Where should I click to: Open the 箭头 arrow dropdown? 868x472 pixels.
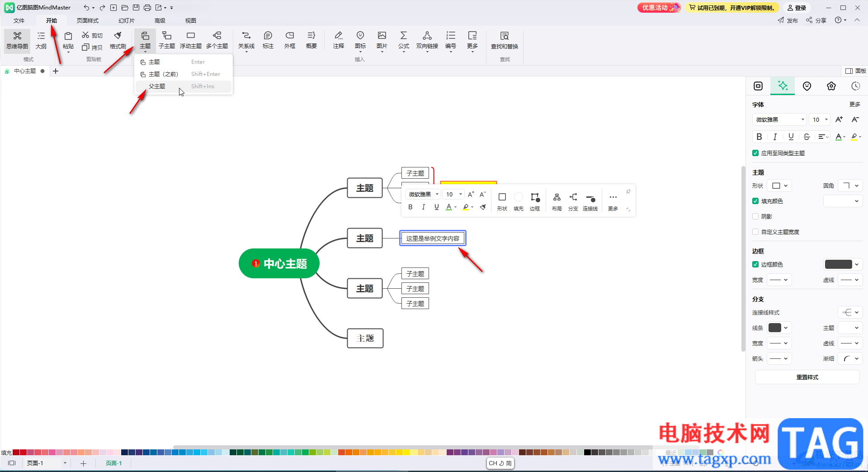(780, 358)
